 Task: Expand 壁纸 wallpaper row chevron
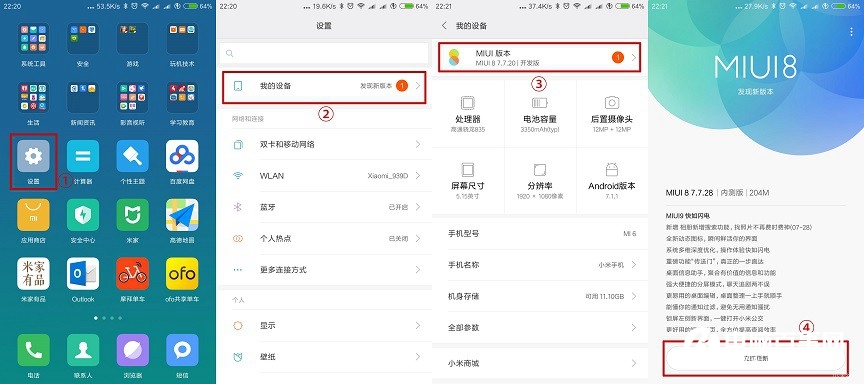click(x=418, y=357)
